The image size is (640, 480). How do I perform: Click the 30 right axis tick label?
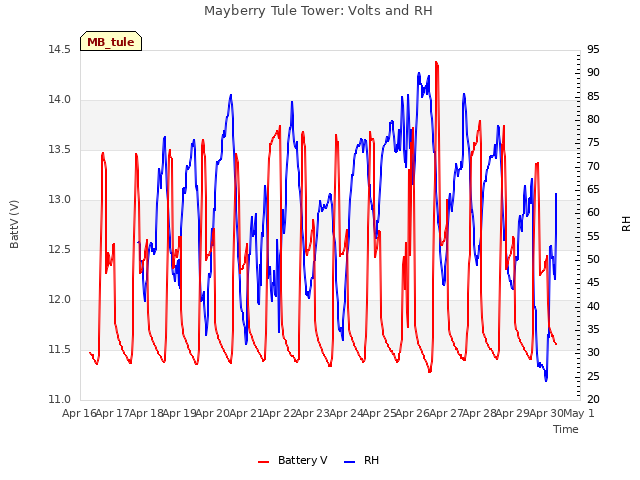click(x=593, y=353)
